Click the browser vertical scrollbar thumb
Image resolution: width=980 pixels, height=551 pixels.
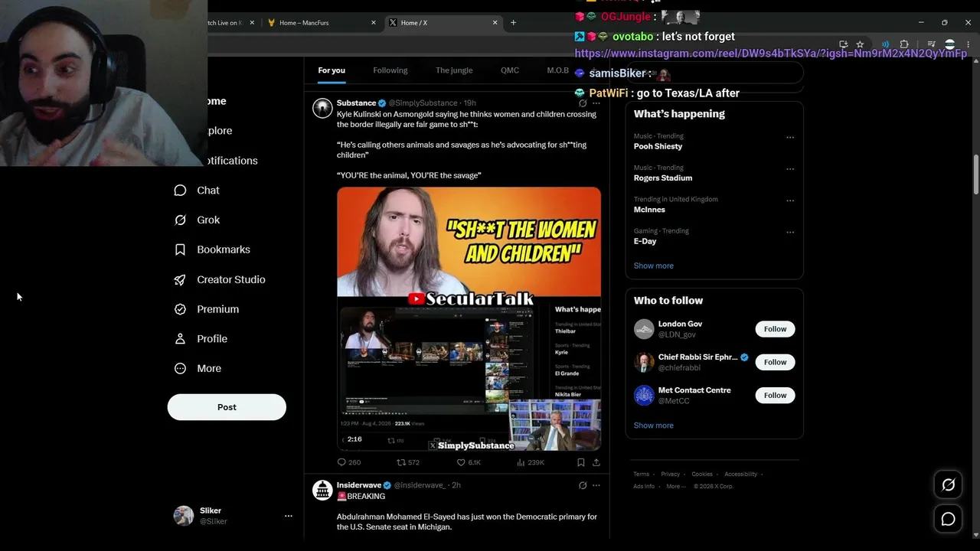[x=976, y=174]
